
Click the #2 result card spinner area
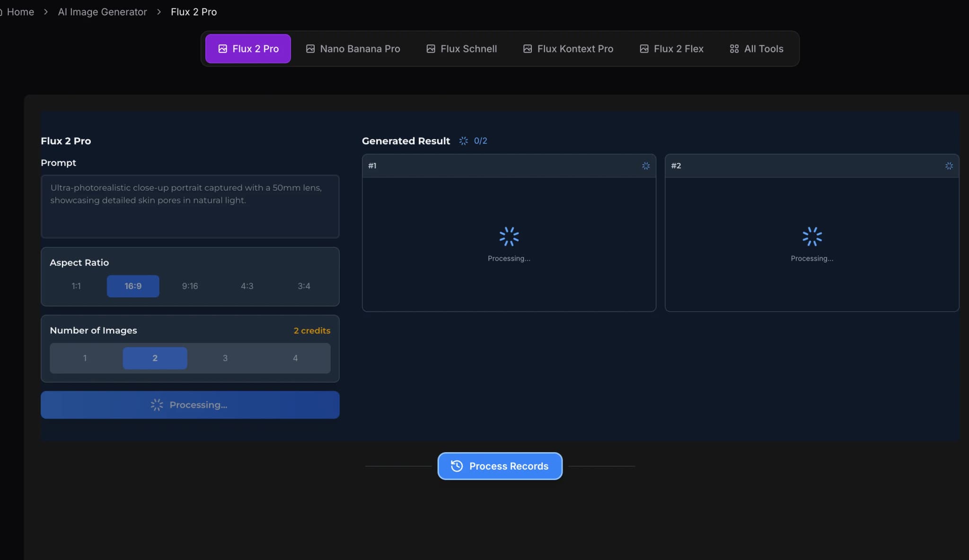click(x=812, y=236)
